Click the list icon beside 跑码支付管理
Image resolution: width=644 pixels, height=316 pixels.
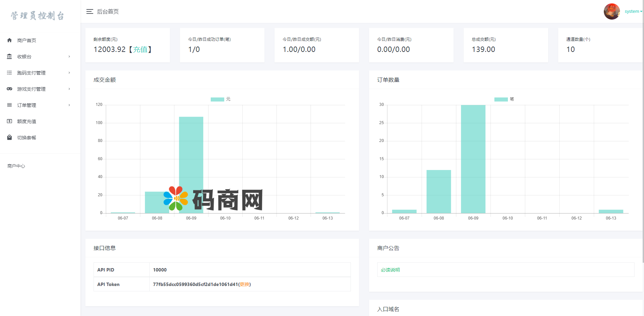coord(9,73)
